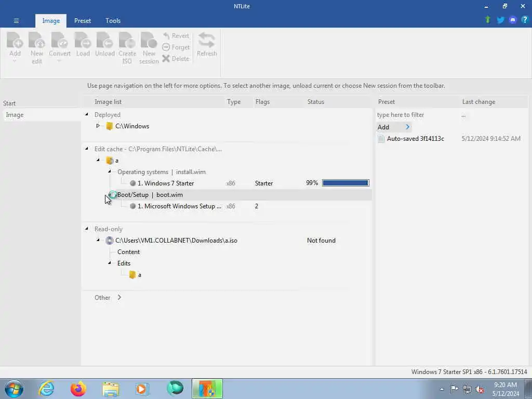Open the hamburger main menu
Image resolution: width=532 pixels, height=399 pixels.
16,21
